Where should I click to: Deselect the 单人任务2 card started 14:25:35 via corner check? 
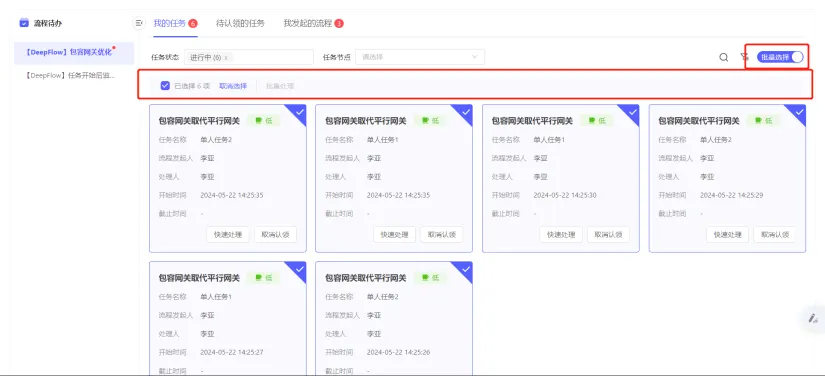pos(299,112)
